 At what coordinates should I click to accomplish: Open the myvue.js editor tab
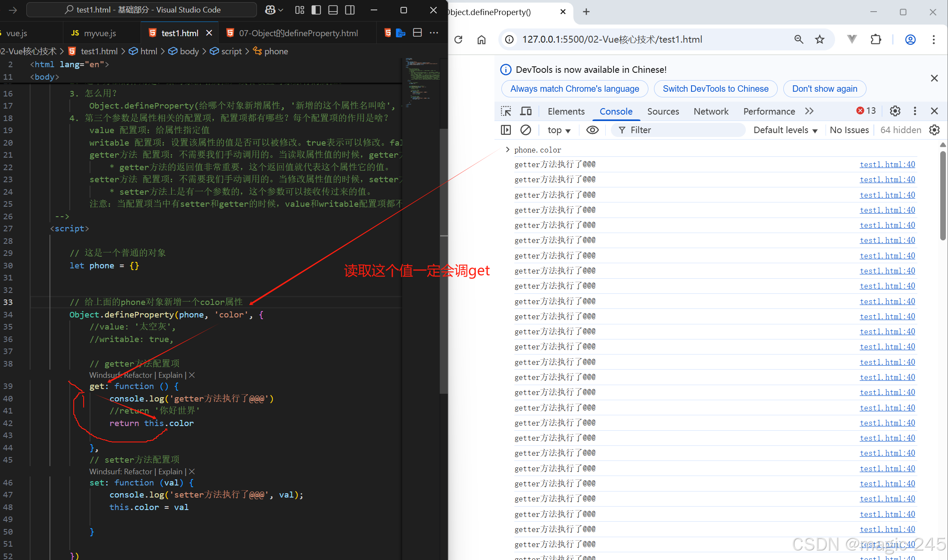pos(100,33)
